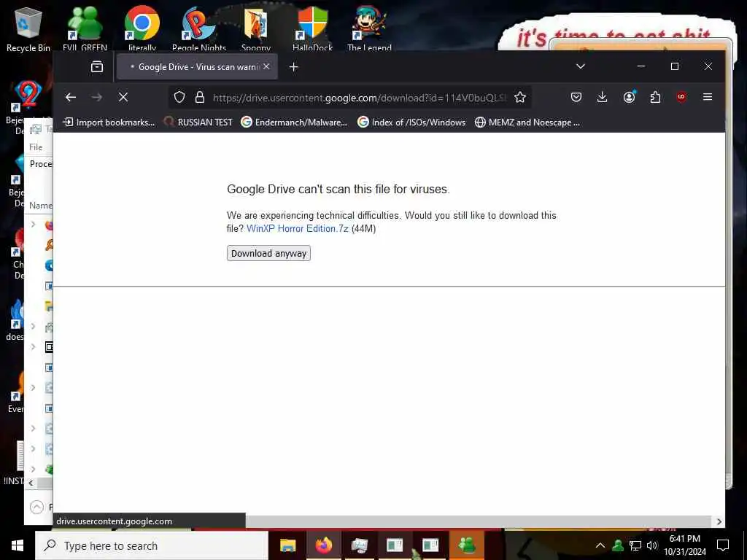Image resolution: width=747 pixels, height=560 pixels.
Task: Click the Download anyway button
Action: (x=268, y=253)
